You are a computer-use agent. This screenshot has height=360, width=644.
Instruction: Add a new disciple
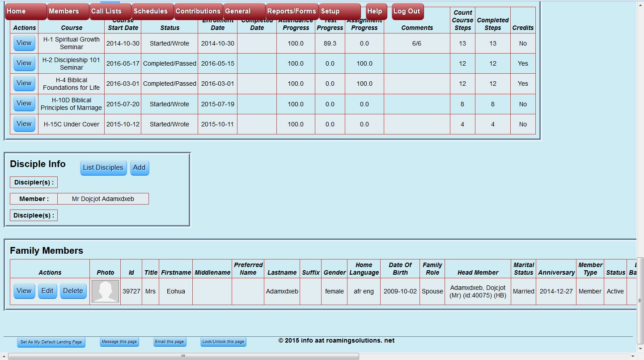pos(140,167)
